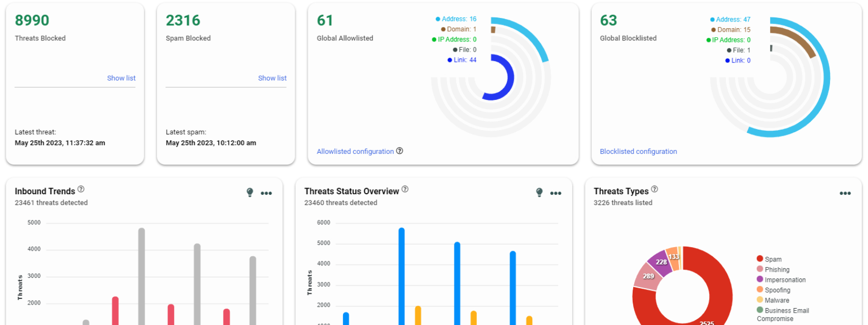Viewport: 868px width, 325px height.
Task: Click the Domain: 1 legend in Global Allowlisted
Action: [458, 29]
